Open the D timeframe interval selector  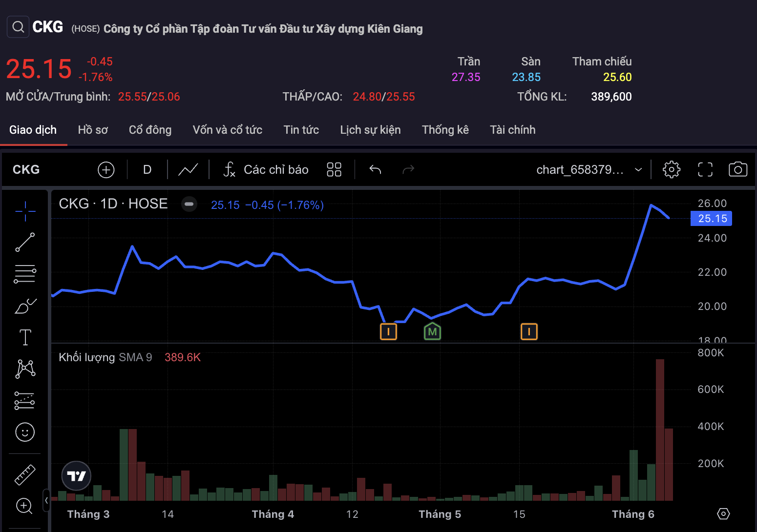(147, 169)
